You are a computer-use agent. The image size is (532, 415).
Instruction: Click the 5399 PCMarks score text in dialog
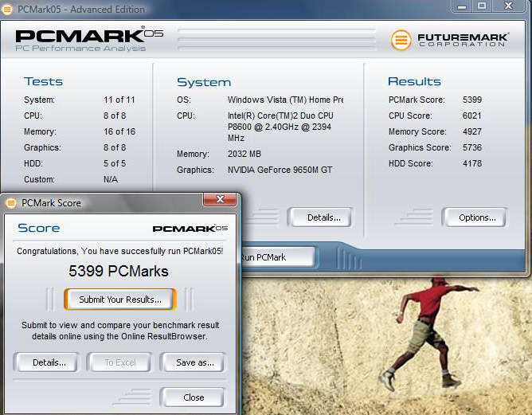coord(119,271)
